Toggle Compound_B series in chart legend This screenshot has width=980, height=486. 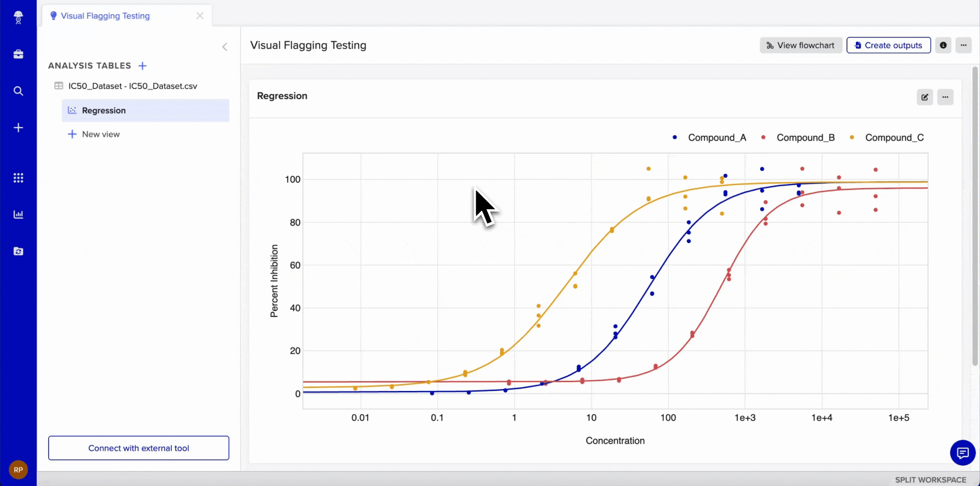799,138
